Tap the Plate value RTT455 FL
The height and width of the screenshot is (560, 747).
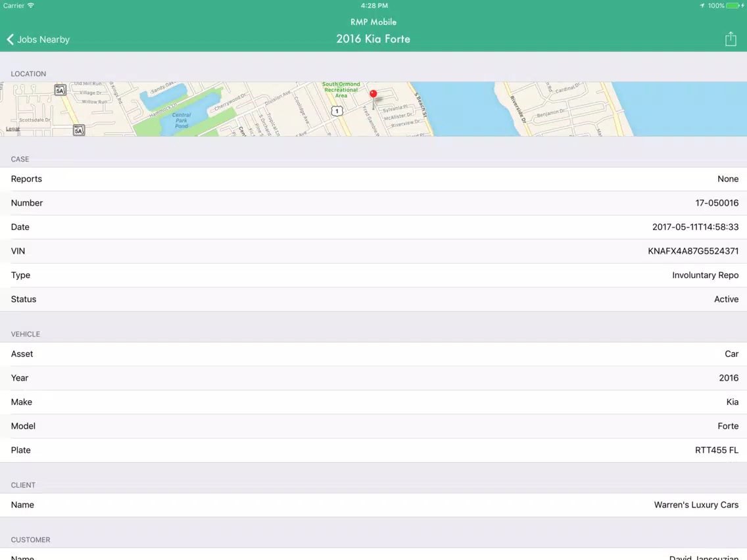tap(717, 450)
